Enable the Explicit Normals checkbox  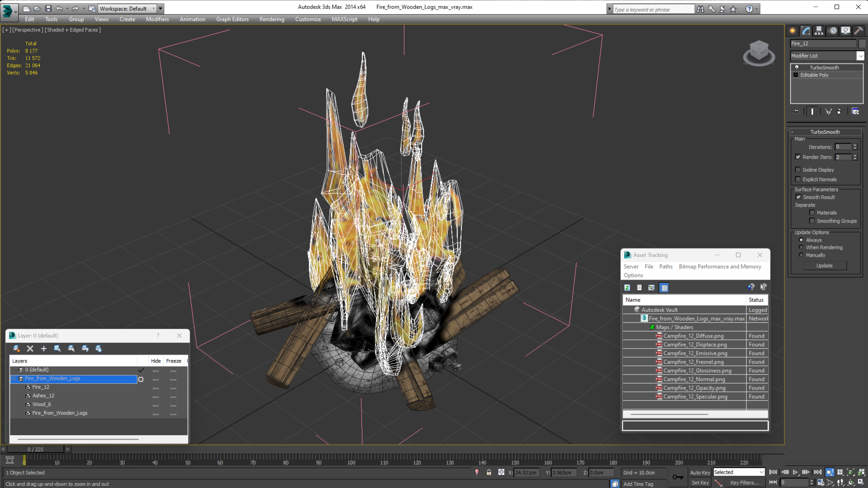pyautogui.click(x=798, y=179)
